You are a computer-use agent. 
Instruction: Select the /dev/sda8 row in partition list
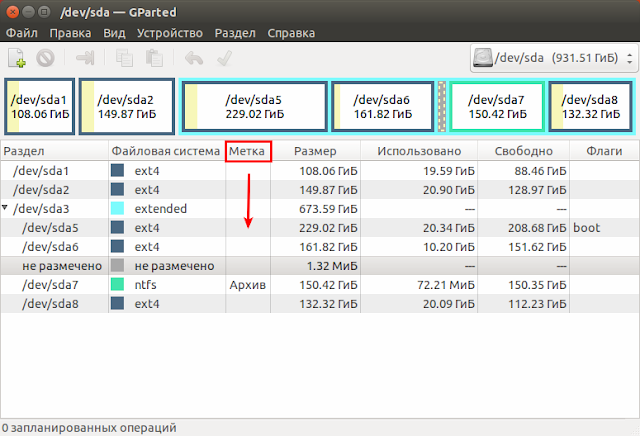tap(320, 304)
